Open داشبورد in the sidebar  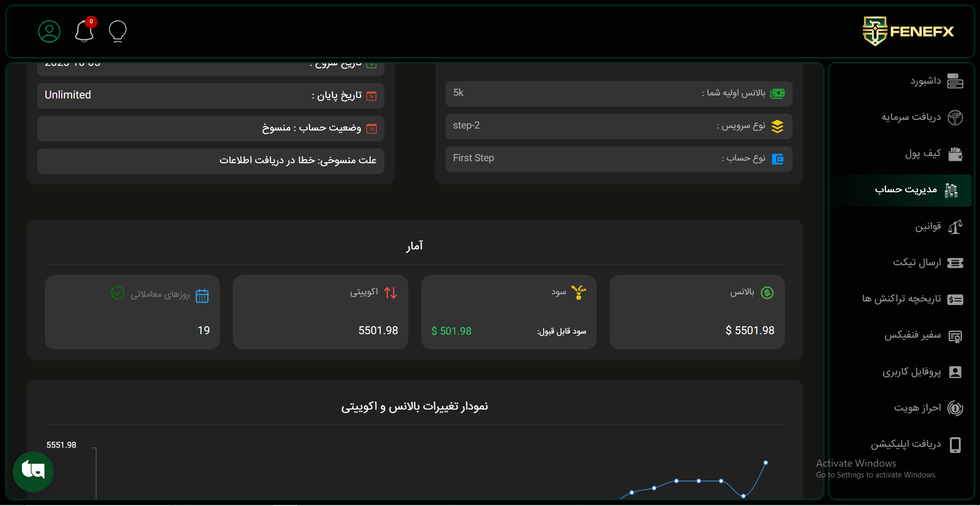(925, 81)
